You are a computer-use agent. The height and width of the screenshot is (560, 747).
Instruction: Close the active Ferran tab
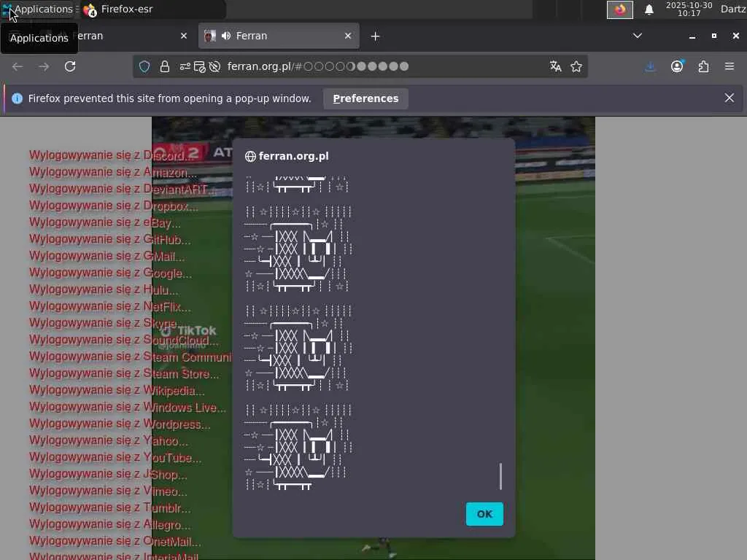(x=348, y=36)
